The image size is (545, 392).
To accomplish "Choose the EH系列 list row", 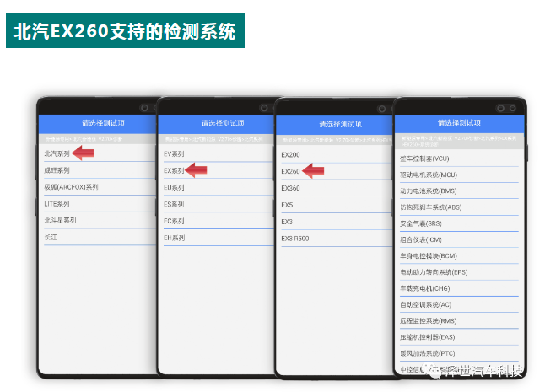I will click(x=216, y=238).
